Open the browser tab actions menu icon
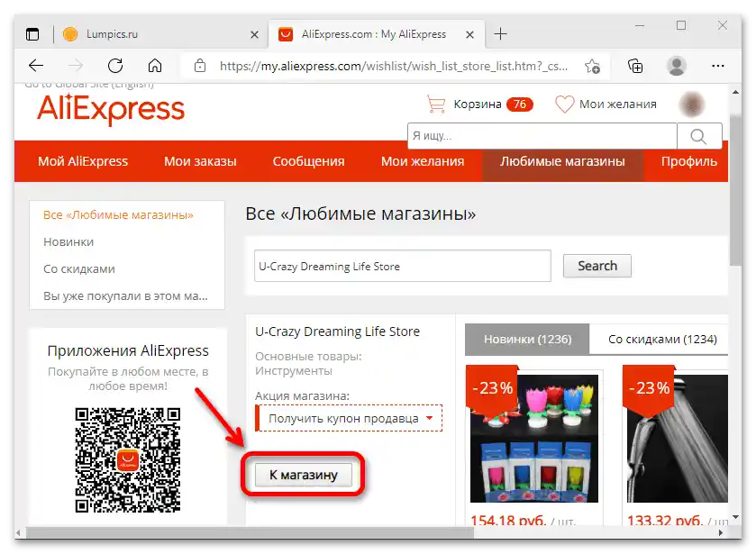Viewport: 756px width, 554px height. pos(32,34)
